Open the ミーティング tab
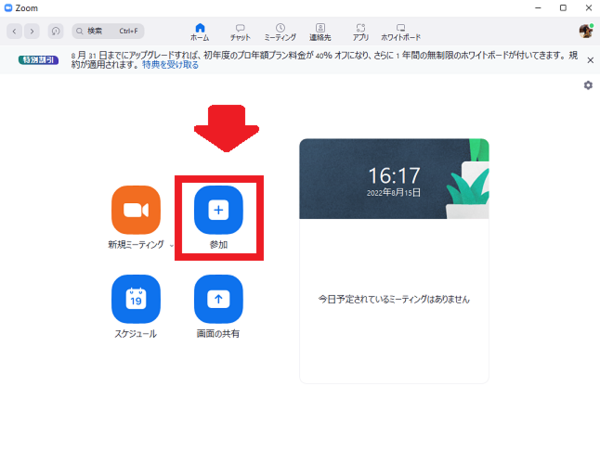Screen dimensions: 600x450 (x=280, y=32)
